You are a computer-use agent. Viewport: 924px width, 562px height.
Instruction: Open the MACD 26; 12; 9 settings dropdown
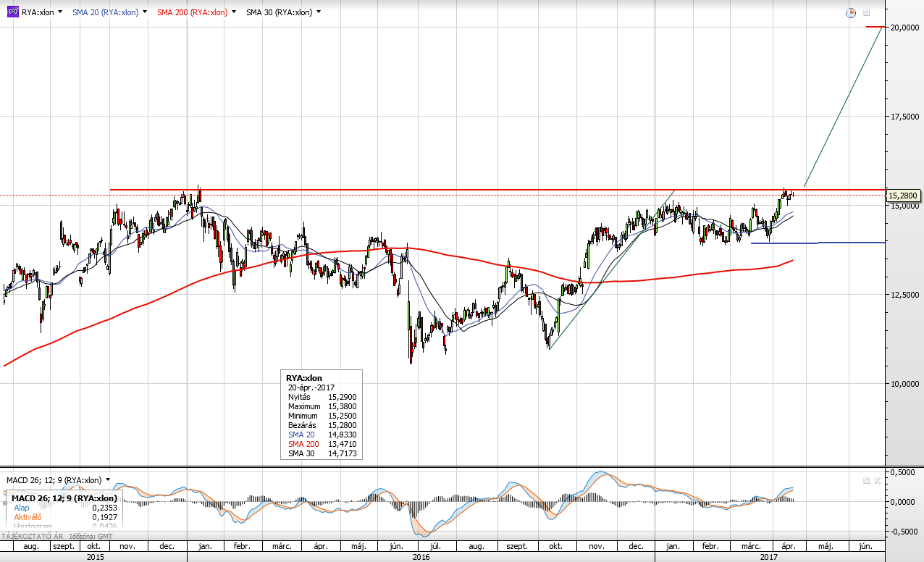108,479
